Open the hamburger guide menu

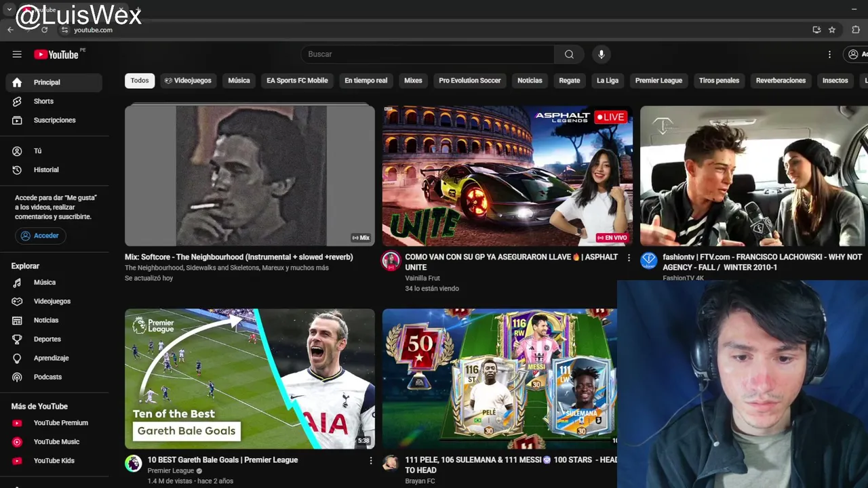tap(17, 54)
